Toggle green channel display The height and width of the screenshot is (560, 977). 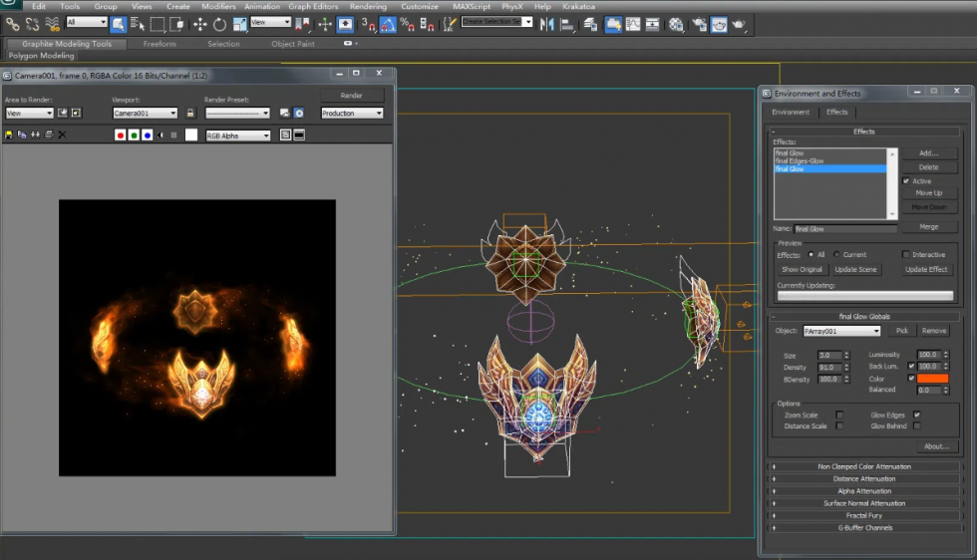coord(134,136)
